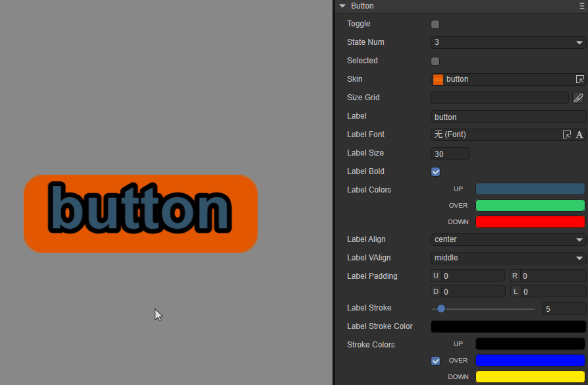
Task: Click the orange skin thumbnail icon
Action: (x=439, y=79)
